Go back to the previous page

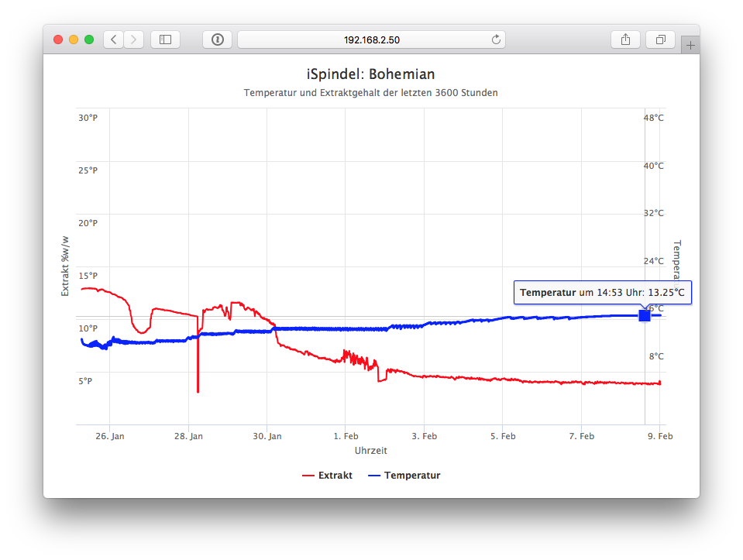coord(114,40)
